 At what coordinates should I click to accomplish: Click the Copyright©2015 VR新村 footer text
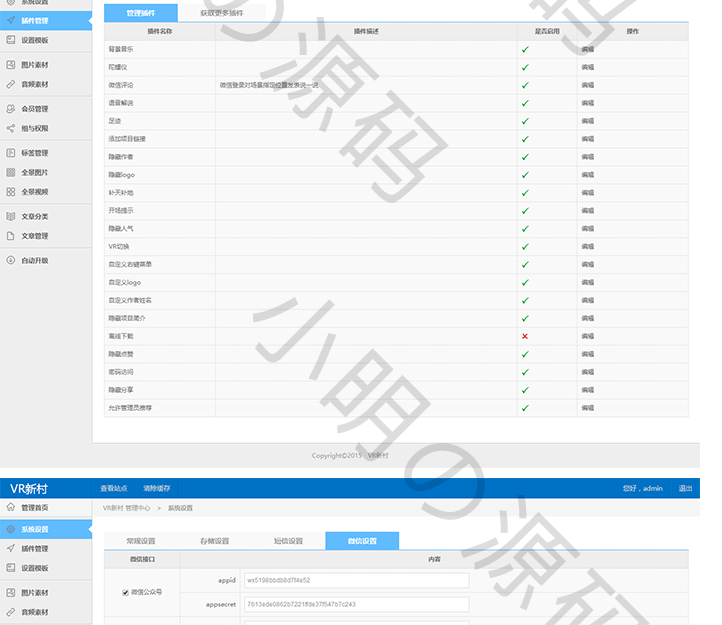[350, 456]
